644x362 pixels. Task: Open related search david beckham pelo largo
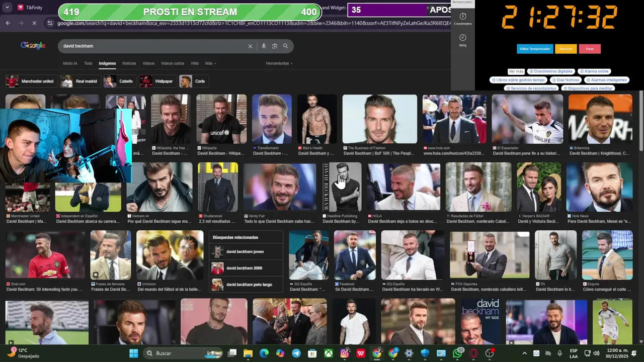pyautogui.click(x=246, y=285)
